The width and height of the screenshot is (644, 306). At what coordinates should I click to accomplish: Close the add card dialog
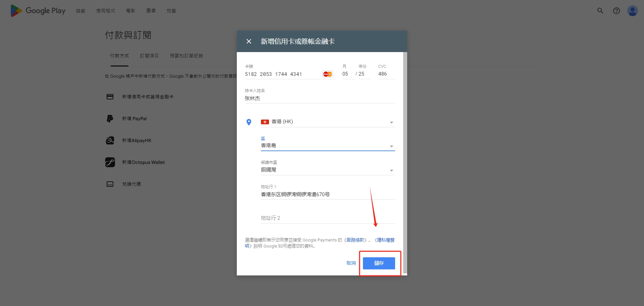[249, 41]
